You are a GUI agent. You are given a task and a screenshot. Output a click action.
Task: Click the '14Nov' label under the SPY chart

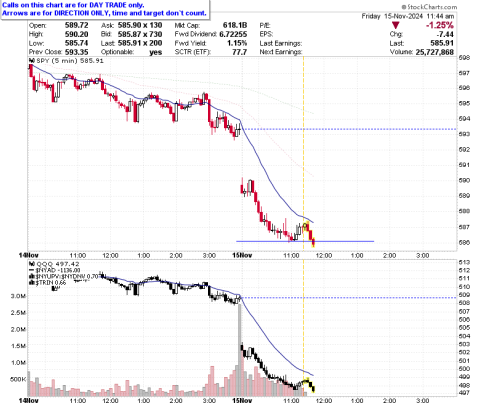point(29,255)
